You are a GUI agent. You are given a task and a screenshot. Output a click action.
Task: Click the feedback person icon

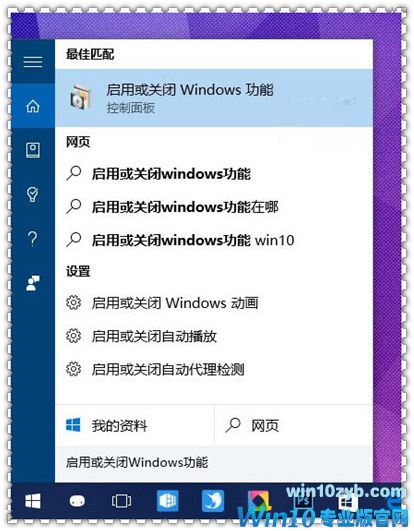[x=33, y=283]
